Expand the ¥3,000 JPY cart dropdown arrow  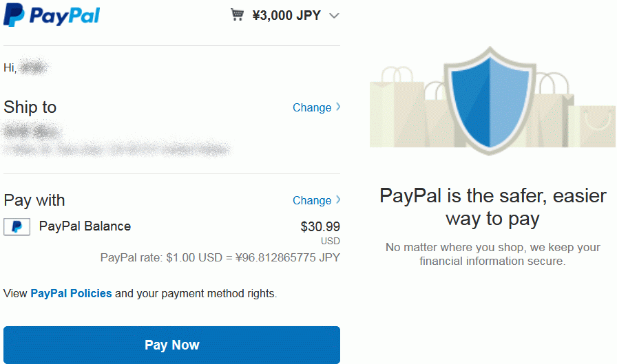click(334, 16)
